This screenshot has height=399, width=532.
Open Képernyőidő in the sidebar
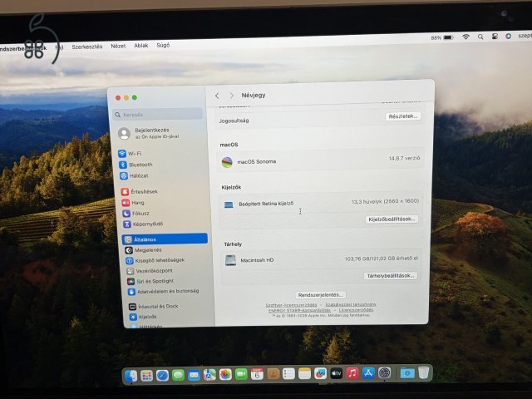tap(143, 224)
